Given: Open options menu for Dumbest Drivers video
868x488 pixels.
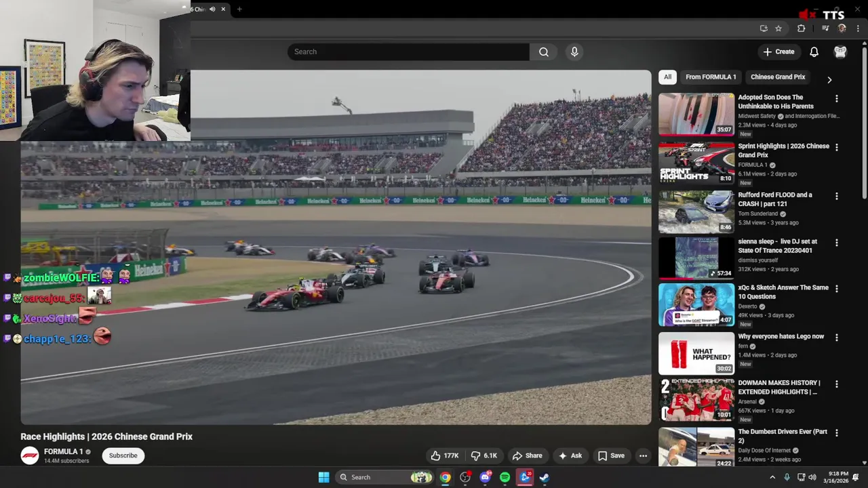Looking at the screenshot, I should (x=836, y=433).
